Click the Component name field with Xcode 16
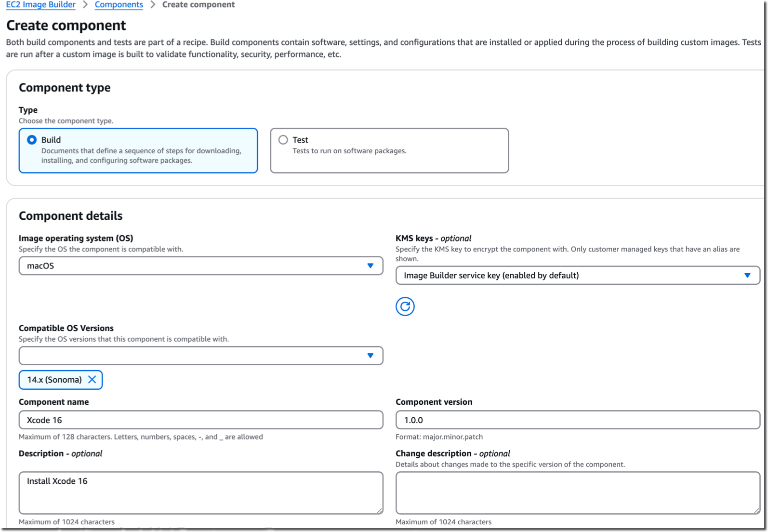 201,420
